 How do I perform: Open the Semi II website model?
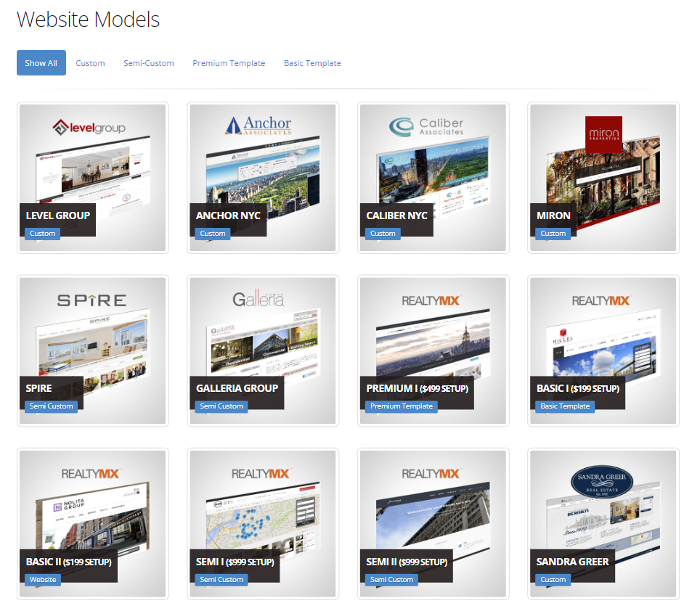[433, 508]
